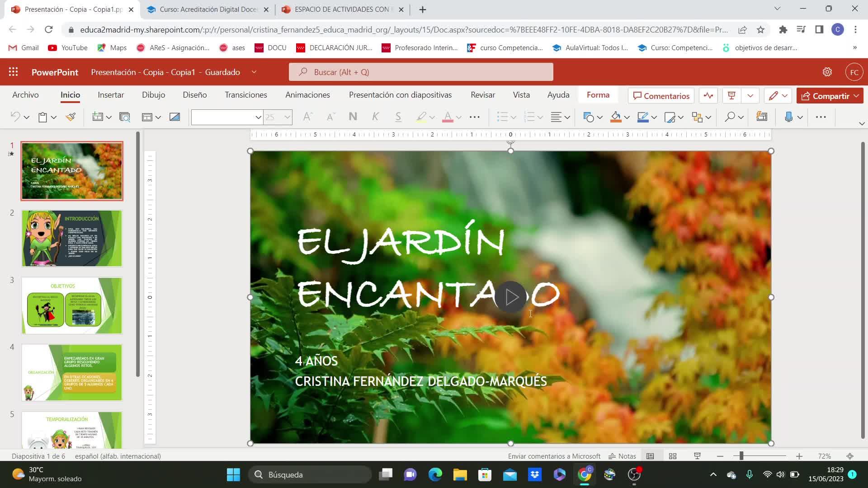
Task: Toggle the Notes pane
Action: tap(623, 456)
